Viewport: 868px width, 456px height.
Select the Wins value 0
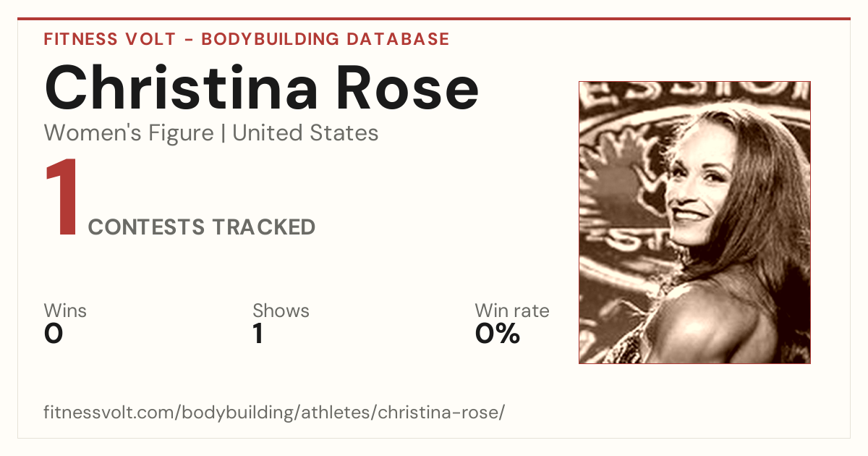(54, 334)
